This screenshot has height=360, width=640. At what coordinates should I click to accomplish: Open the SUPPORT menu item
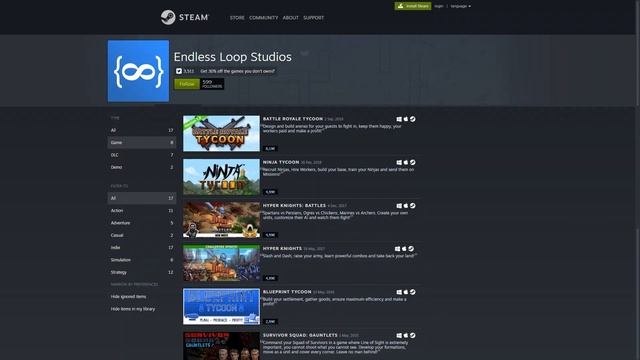pyautogui.click(x=313, y=18)
